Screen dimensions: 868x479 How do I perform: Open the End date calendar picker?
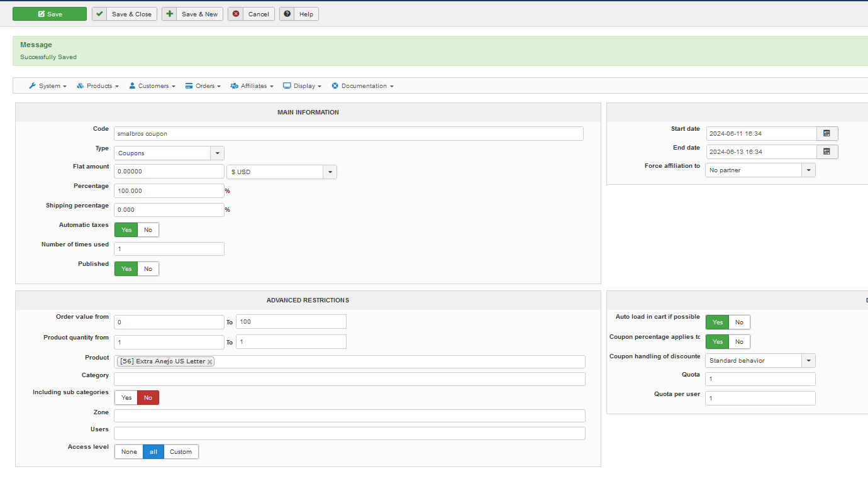click(x=827, y=151)
